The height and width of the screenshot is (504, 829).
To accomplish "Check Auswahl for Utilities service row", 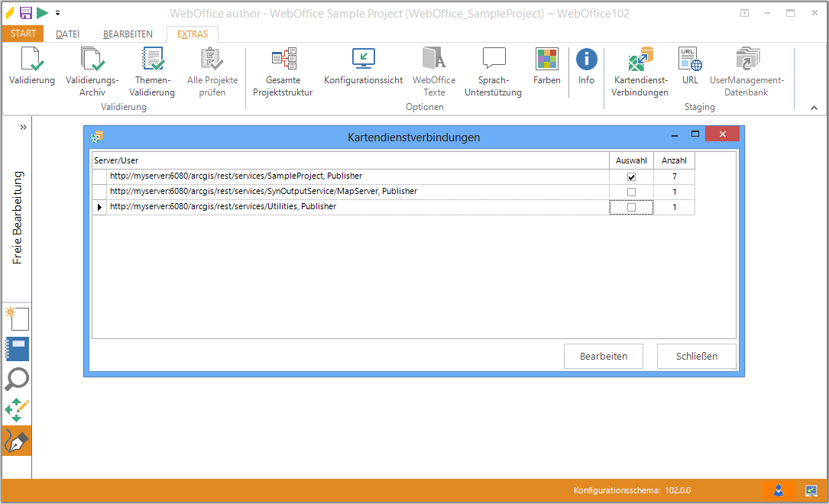I will (631, 207).
